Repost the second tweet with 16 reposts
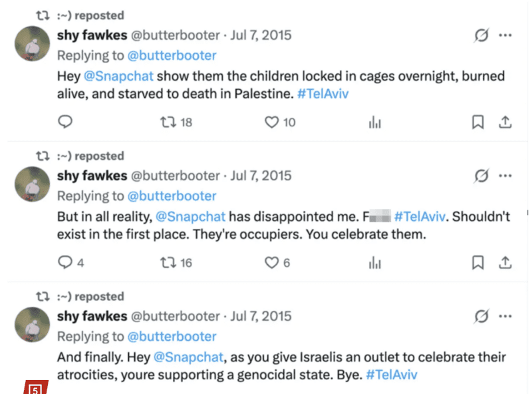The height and width of the screenshot is (394, 532). (170, 263)
